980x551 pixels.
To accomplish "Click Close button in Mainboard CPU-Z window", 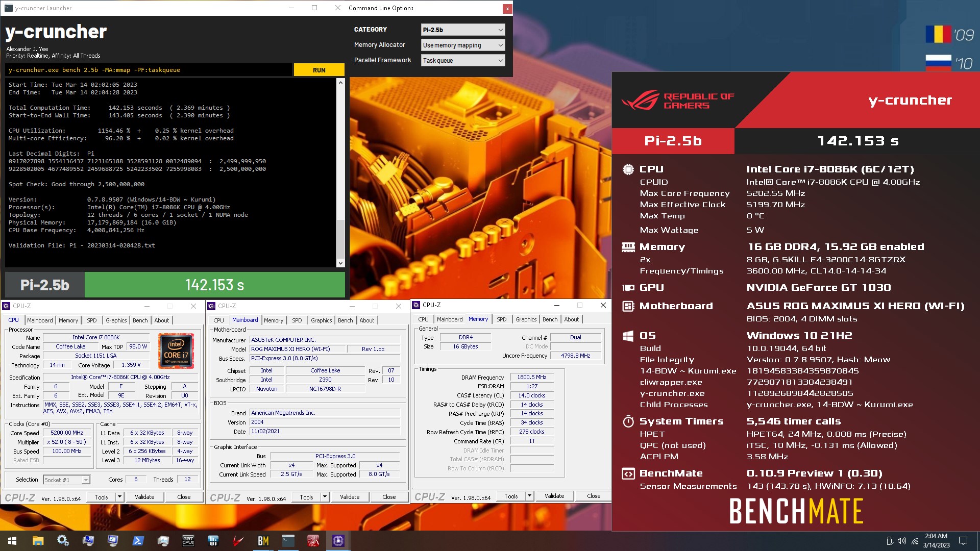I will (389, 497).
